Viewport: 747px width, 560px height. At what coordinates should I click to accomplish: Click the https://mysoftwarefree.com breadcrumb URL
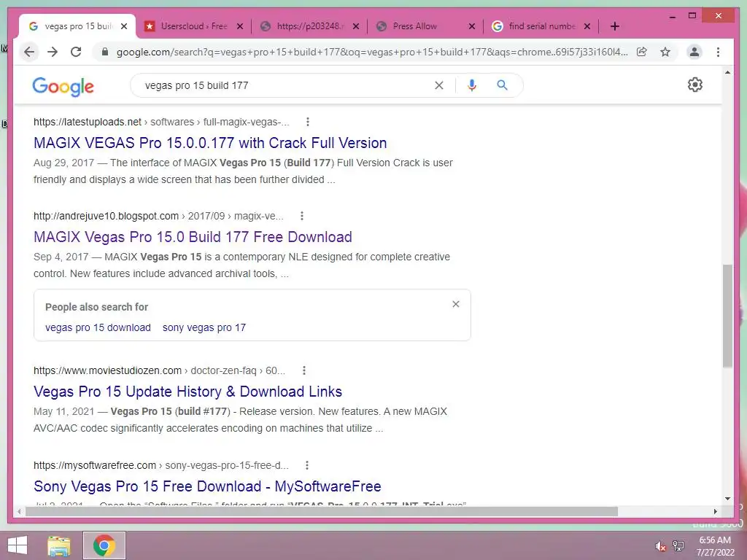(x=95, y=465)
